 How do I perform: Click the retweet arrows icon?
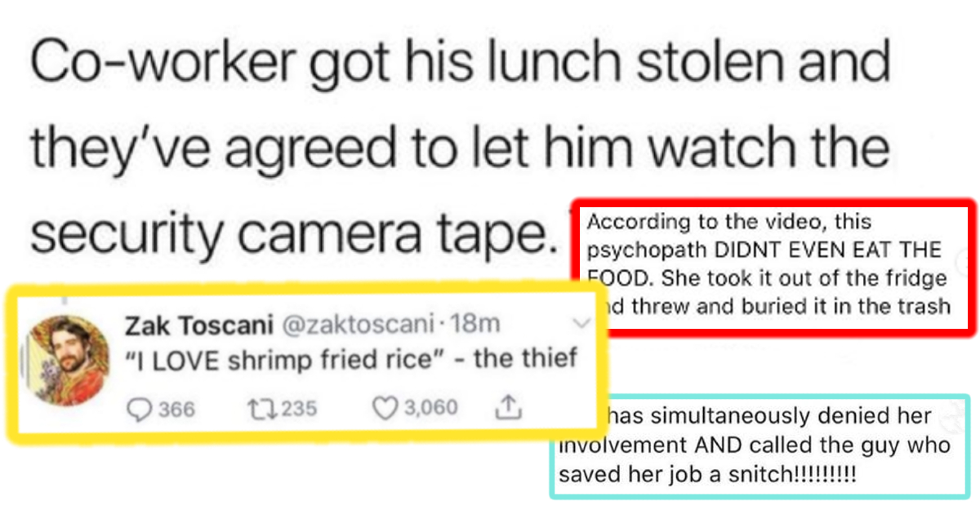(x=255, y=407)
